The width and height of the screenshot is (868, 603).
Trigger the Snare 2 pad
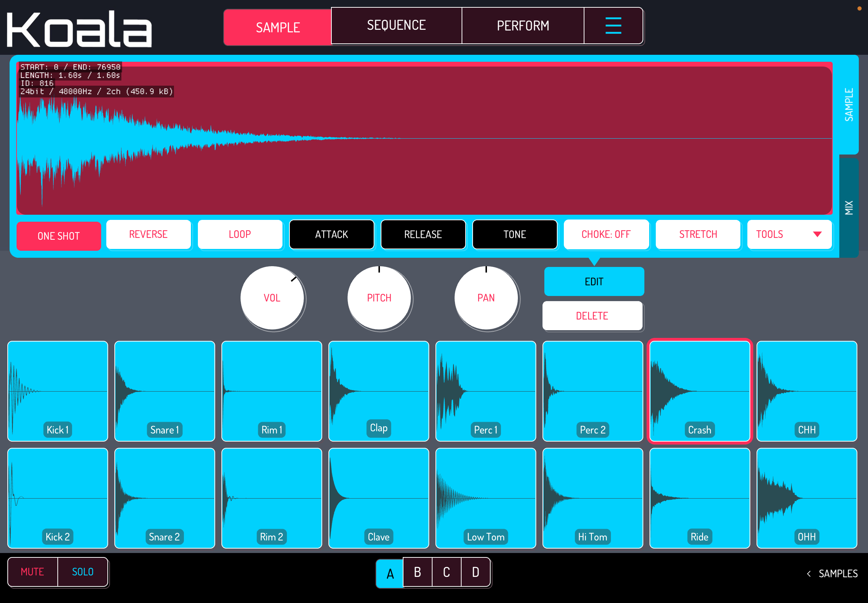pos(165,498)
